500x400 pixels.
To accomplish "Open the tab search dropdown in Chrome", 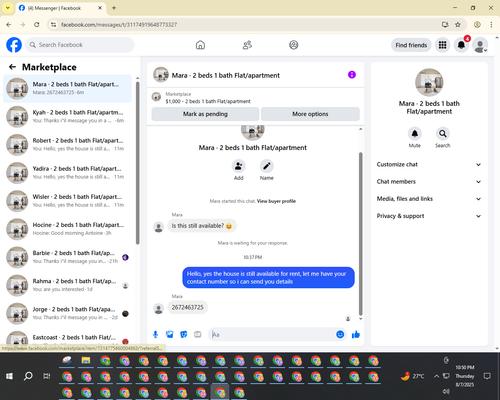I will coord(8,8).
